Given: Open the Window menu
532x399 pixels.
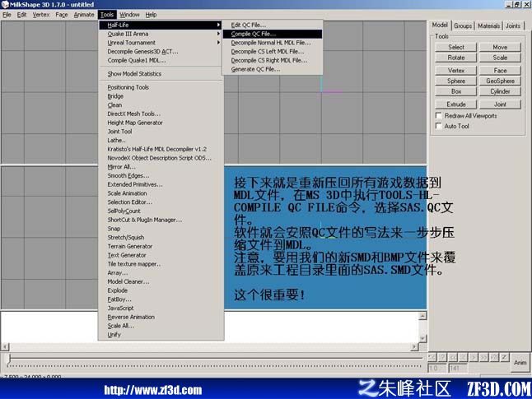Looking at the screenshot, I should tap(129, 15).
